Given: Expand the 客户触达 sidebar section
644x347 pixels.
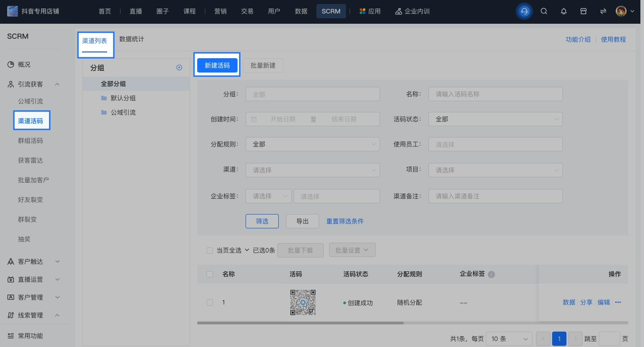Looking at the screenshot, I should (57, 261).
